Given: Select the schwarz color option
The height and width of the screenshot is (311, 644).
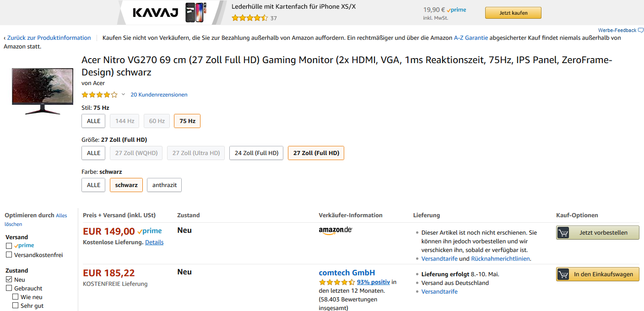Looking at the screenshot, I should pyautogui.click(x=126, y=185).
